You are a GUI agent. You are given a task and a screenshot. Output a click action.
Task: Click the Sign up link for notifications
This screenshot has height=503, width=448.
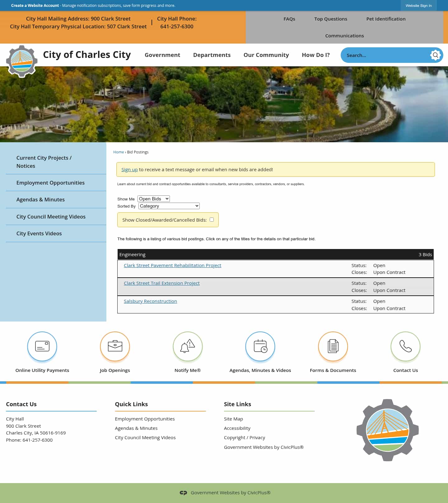(129, 170)
